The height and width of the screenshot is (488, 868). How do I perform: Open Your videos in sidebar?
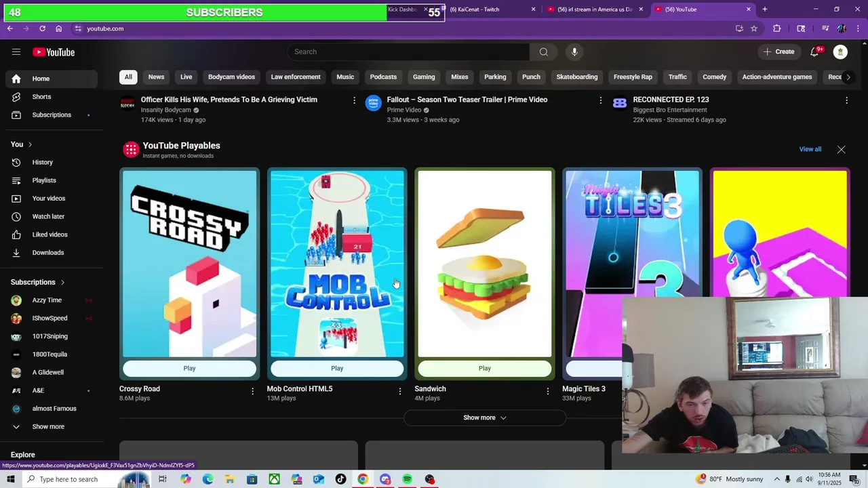tap(52, 199)
